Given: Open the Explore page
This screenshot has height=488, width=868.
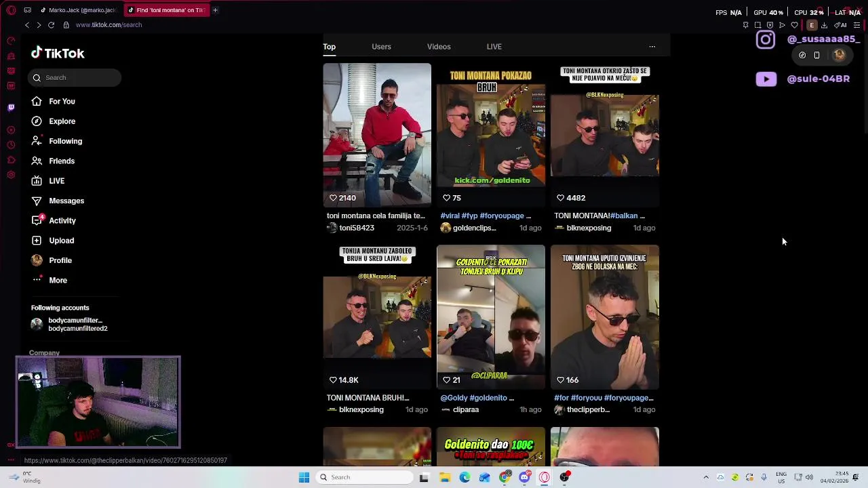Looking at the screenshot, I should 53,121.
